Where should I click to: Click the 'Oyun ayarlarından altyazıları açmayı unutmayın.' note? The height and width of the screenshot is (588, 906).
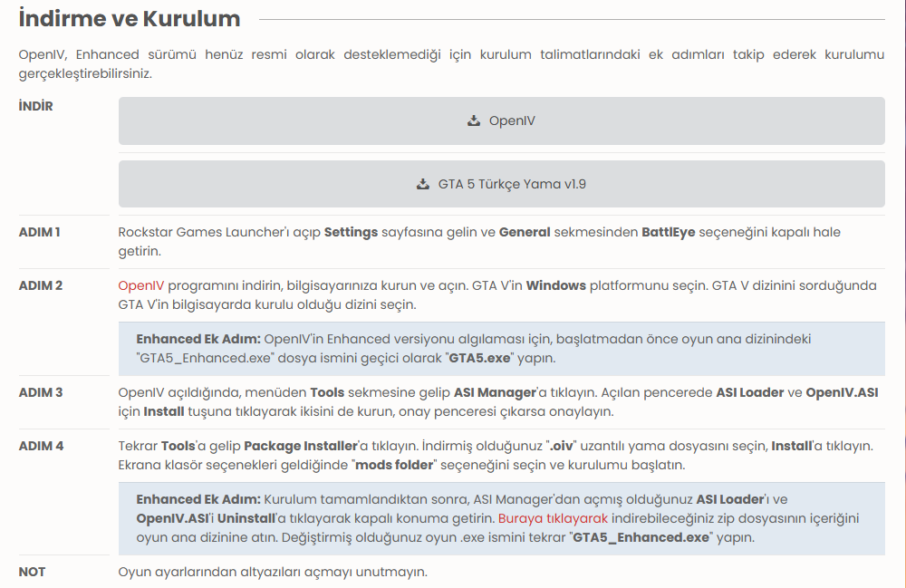[x=273, y=572]
